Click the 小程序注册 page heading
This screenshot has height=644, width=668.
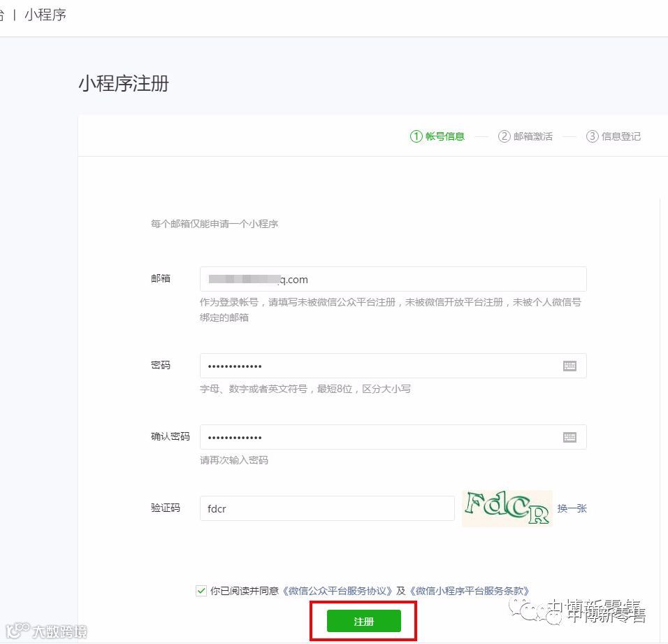(124, 83)
